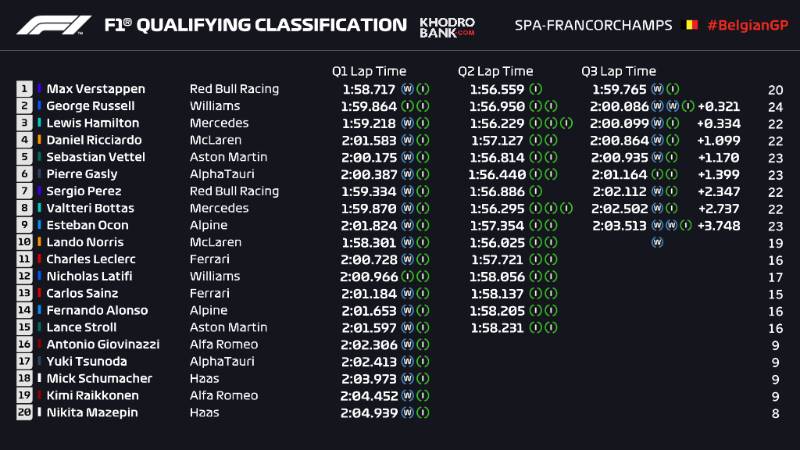800x450 pixels.
Task: Click the SPA-FRANCORCHAMPS circuit name
Action: (x=593, y=25)
